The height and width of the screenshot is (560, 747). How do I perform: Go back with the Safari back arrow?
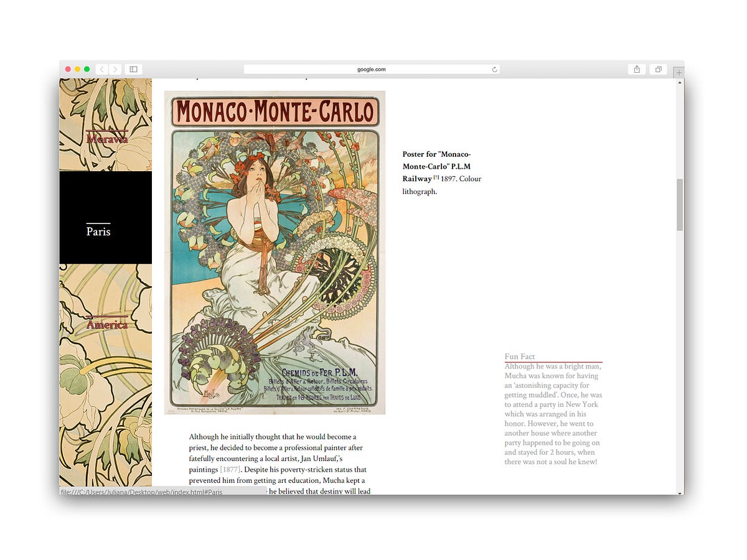click(102, 69)
